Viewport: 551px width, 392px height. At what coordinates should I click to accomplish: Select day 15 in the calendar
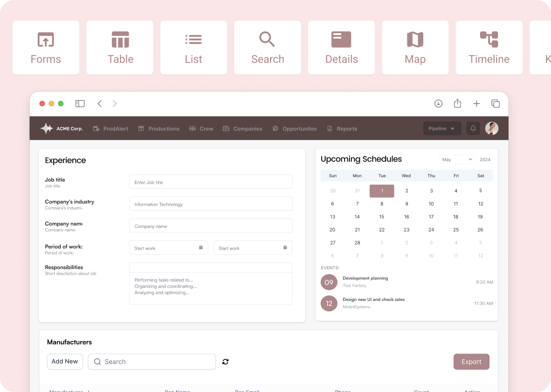click(x=381, y=217)
